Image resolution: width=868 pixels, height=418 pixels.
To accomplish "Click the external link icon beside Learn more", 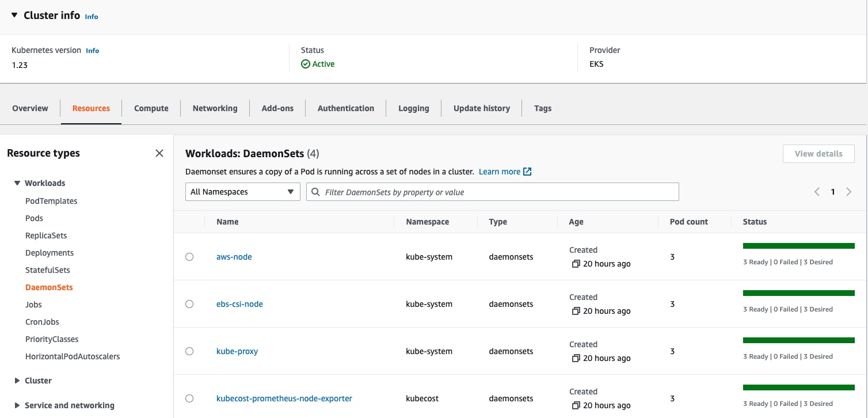I will [527, 172].
